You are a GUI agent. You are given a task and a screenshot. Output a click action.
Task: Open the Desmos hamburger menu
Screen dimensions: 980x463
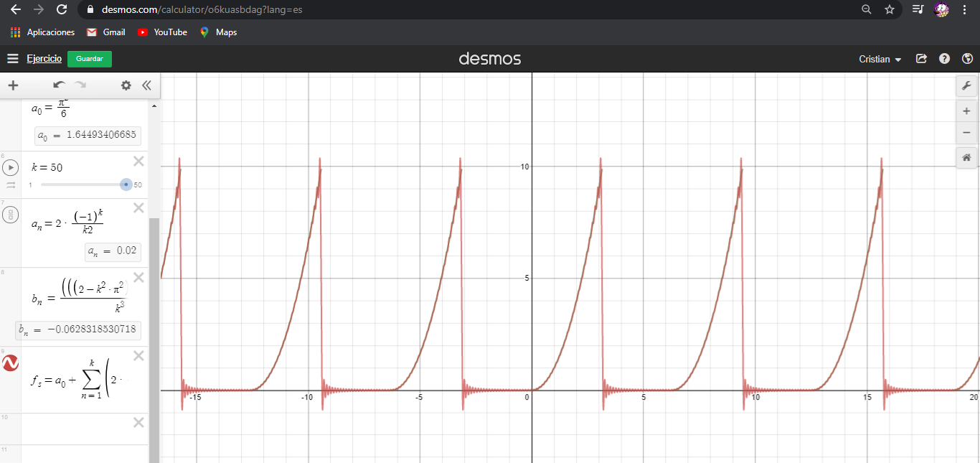point(12,59)
